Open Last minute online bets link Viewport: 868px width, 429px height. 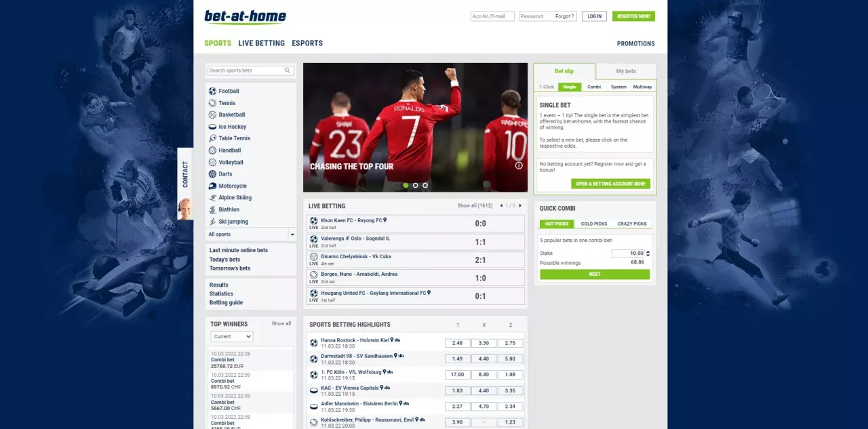pos(239,251)
